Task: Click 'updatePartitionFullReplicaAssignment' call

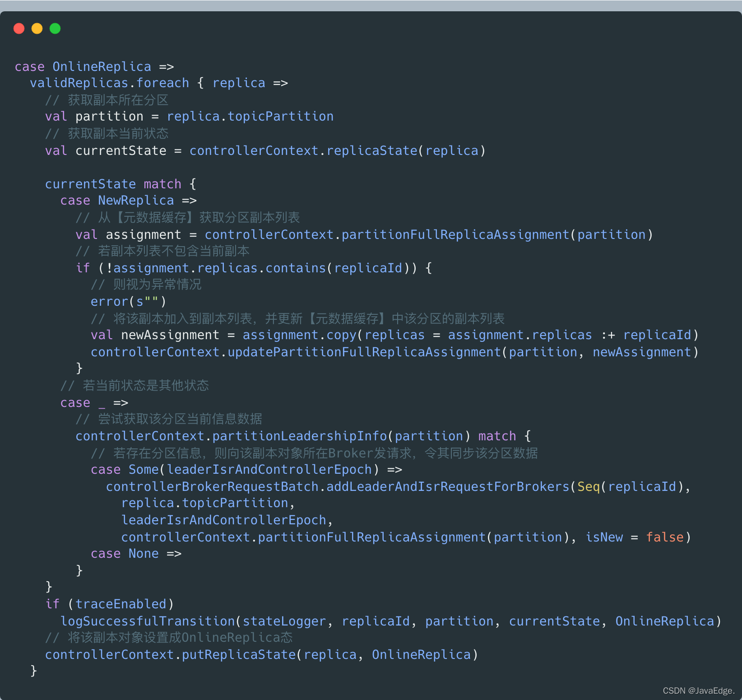Action: pyautogui.click(x=364, y=352)
